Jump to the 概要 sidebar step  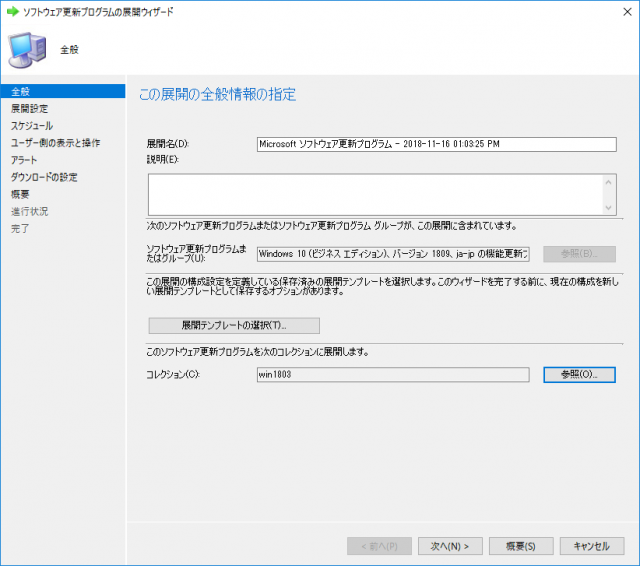coord(20,194)
